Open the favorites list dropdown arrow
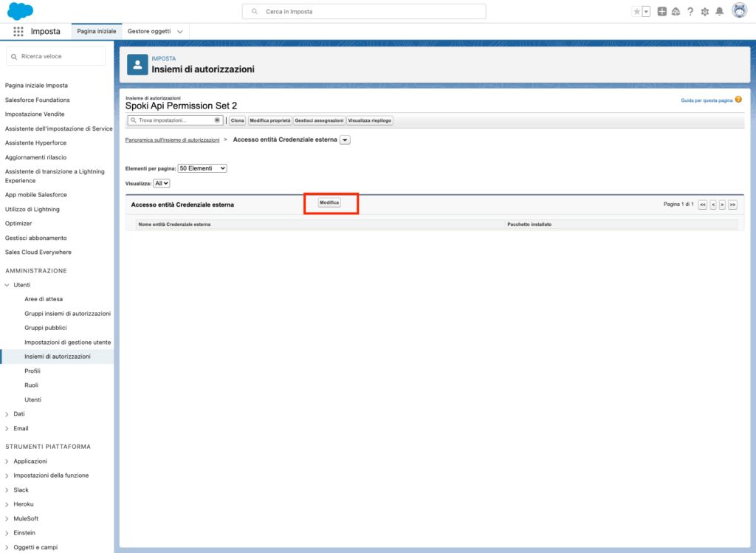Viewport: 756px width, 553px height. [x=646, y=11]
